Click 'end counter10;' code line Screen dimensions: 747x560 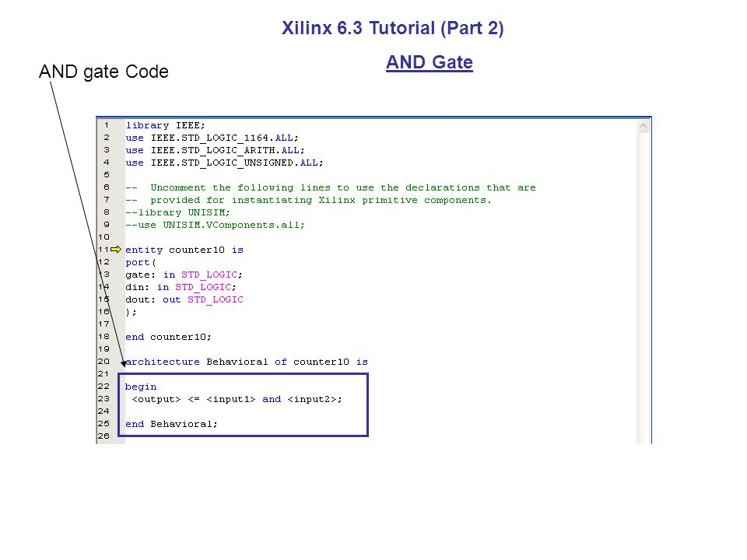tap(168, 337)
